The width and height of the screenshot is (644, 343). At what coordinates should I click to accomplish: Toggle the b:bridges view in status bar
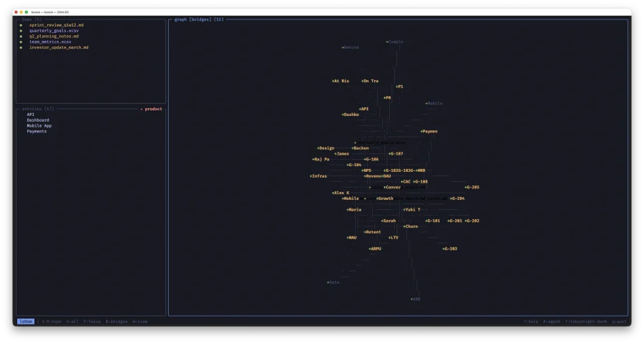[x=117, y=322]
